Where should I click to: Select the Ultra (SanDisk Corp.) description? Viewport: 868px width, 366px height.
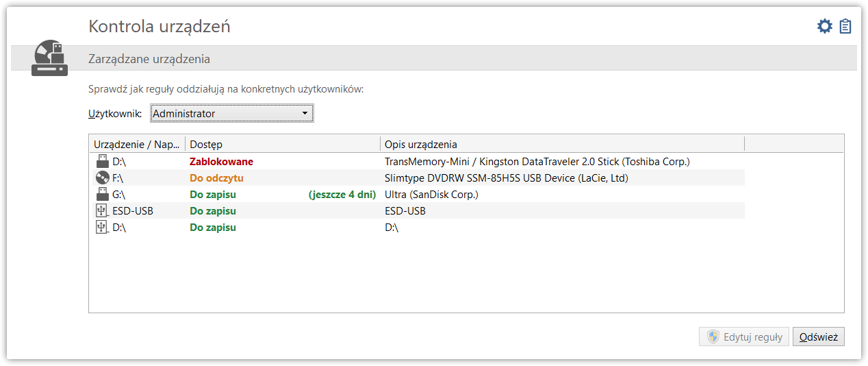tap(431, 195)
